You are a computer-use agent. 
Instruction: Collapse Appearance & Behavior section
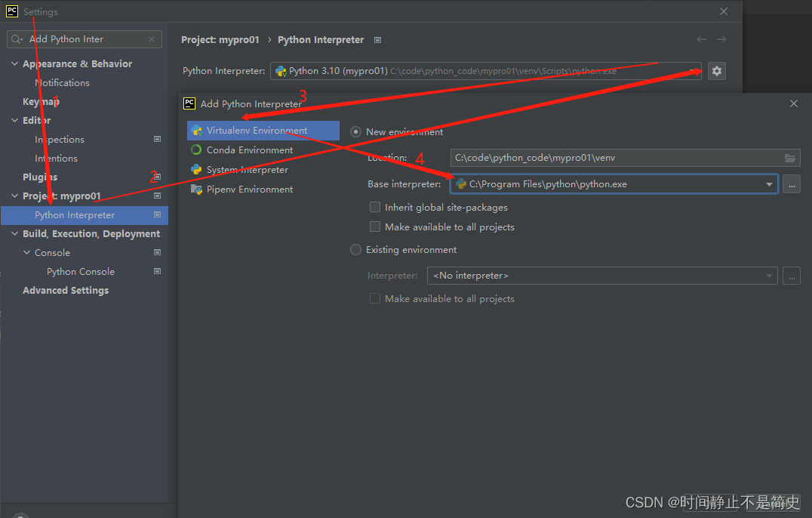tap(14, 63)
